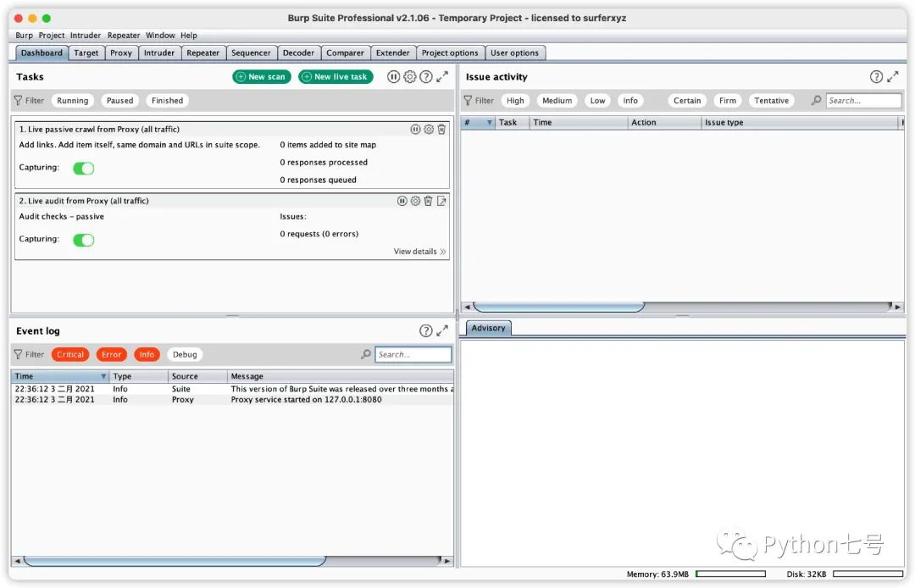This screenshot has height=588, width=915.
Task: Click the Event log filter funnel icon
Action: click(x=18, y=354)
